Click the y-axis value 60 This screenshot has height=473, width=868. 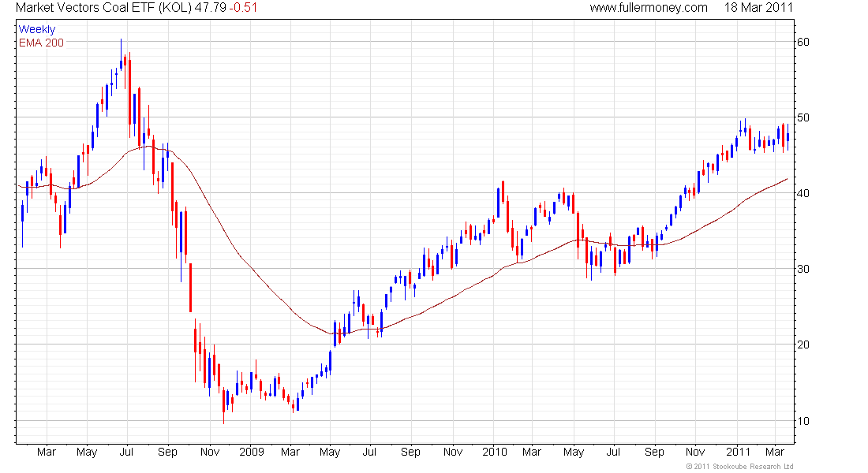pyautogui.click(x=803, y=42)
